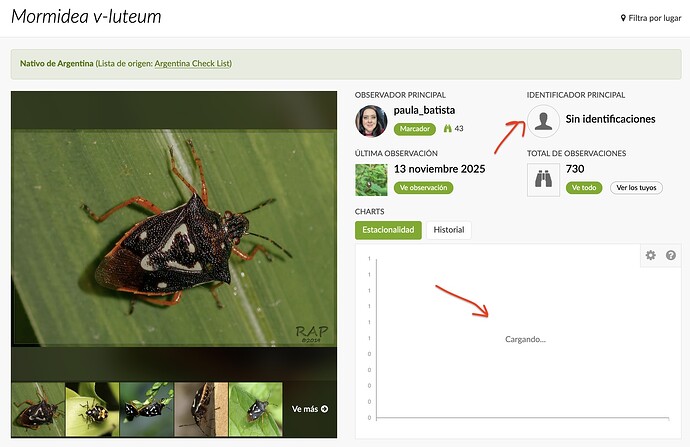690x447 pixels.
Task: Open paula_batista username link
Action: (424, 110)
